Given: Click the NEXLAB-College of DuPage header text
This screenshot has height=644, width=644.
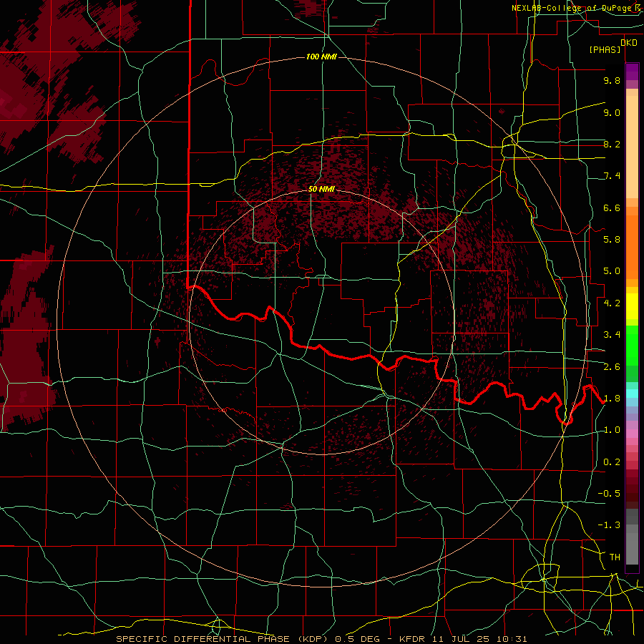Looking at the screenshot, I should [572, 8].
